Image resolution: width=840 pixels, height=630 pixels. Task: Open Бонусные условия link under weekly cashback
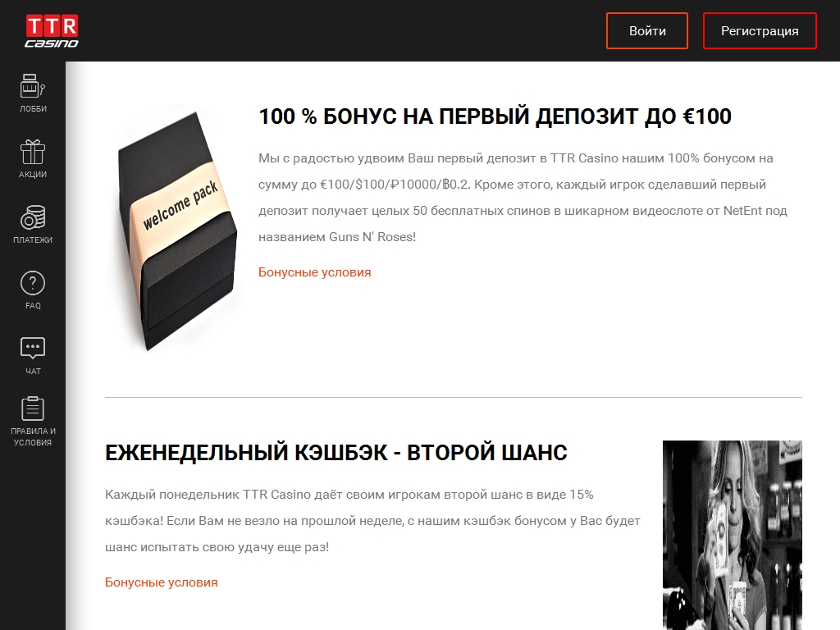[x=162, y=582]
